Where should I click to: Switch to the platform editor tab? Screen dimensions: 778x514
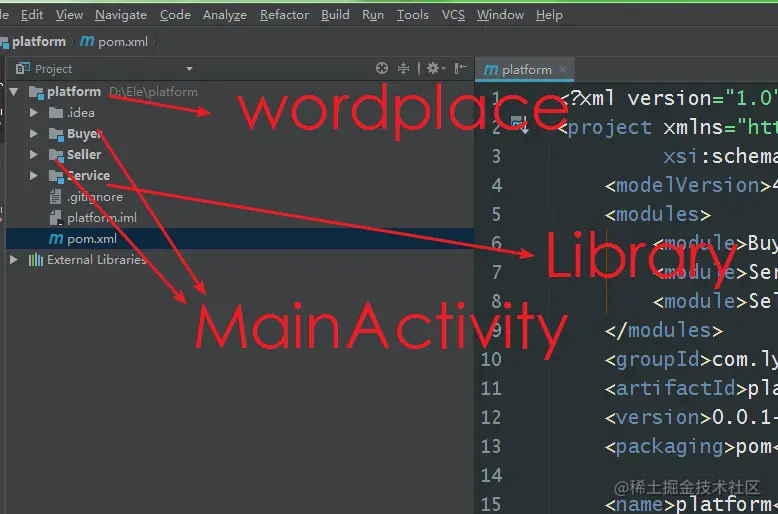coord(526,70)
